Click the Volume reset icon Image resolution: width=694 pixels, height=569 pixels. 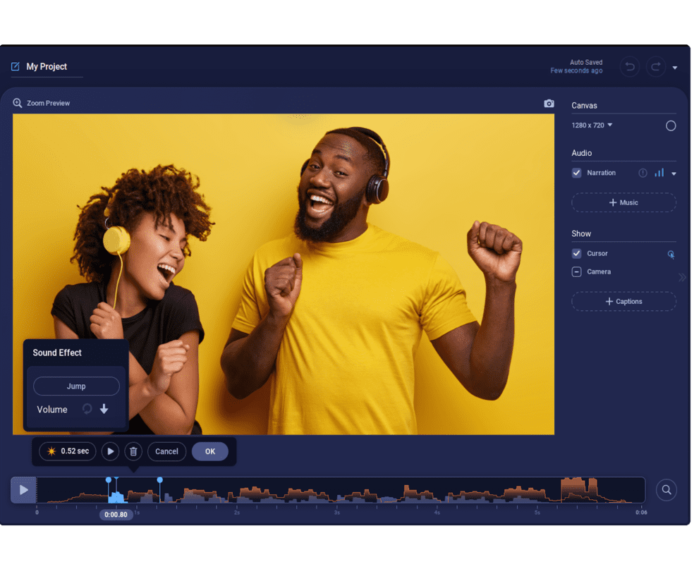pyautogui.click(x=87, y=409)
